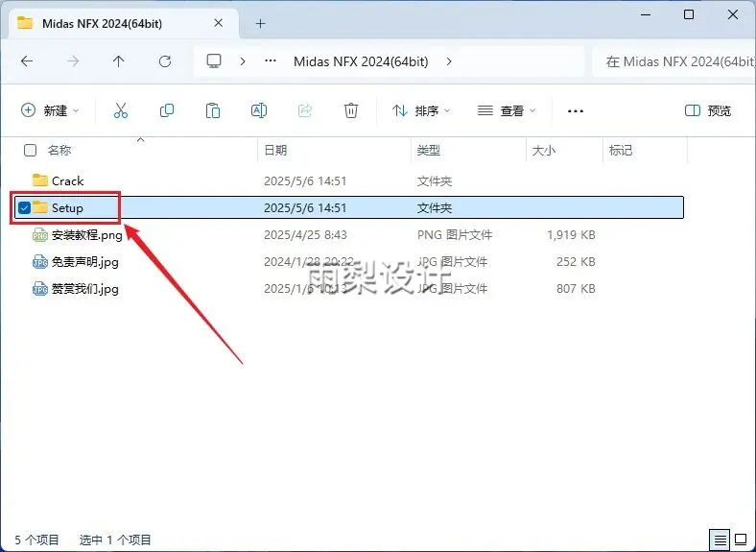The image size is (756, 552).
Task: Open the toolbar See more ellipsis
Action: coord(576,111)
